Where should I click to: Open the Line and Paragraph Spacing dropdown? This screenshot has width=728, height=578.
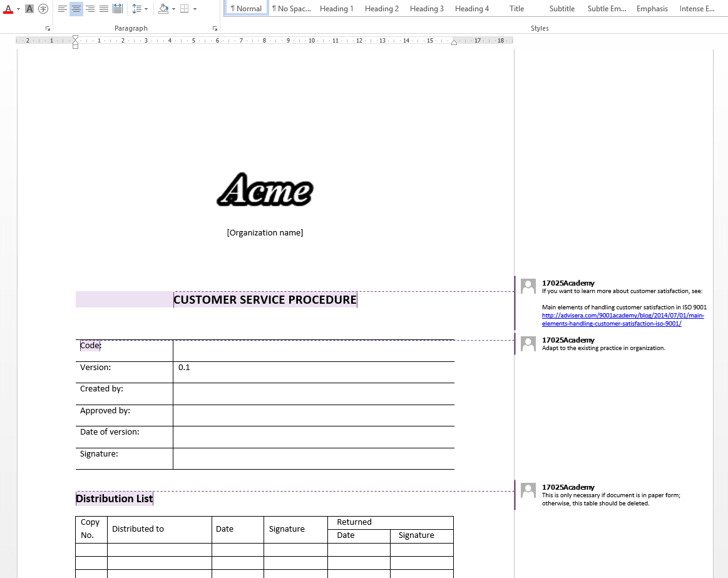click(x=145, y=9)
